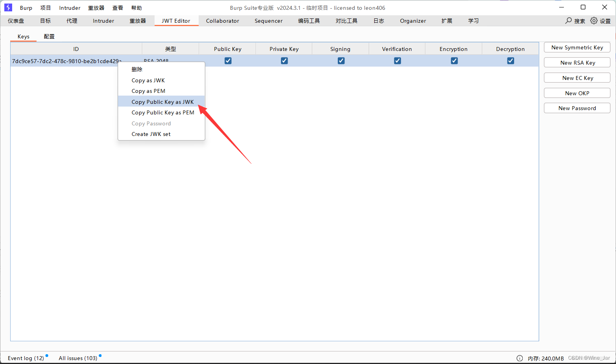The width and height of the screenshot is (616, 364).
Task: Select the JWT Editor tab
Action: pyautogui.click(x=176, y=21)
